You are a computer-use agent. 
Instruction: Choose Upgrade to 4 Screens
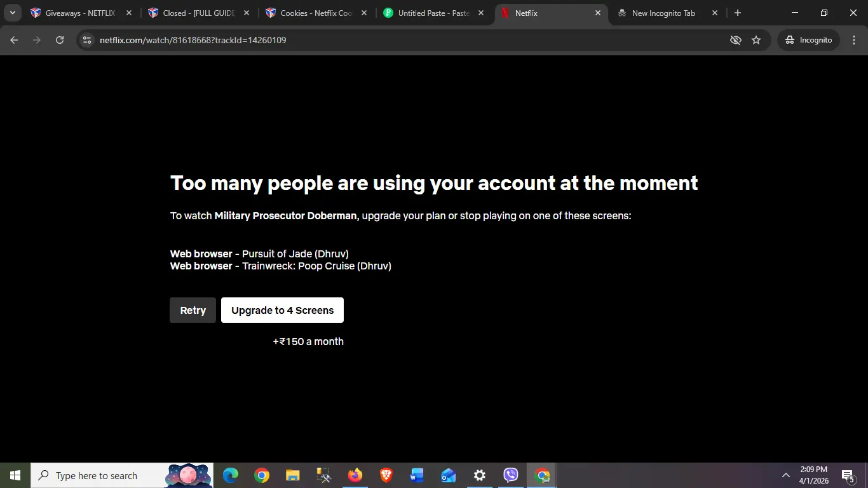click(x=282, y=310)
